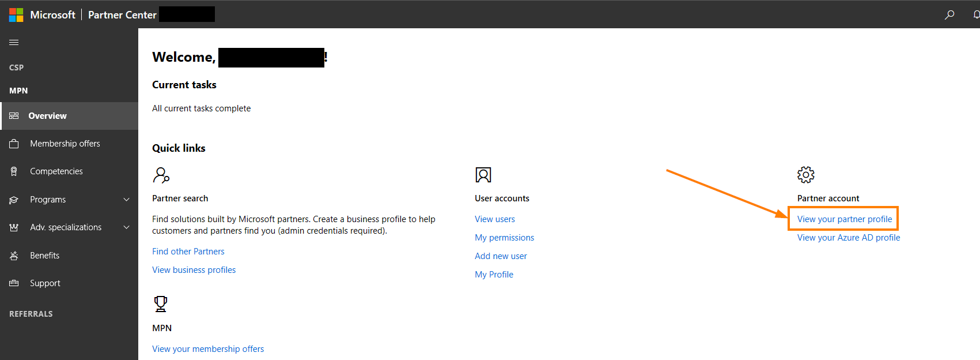The image size is (980, 360).
Task: Open the notifications bell icon
Action: 976,14
